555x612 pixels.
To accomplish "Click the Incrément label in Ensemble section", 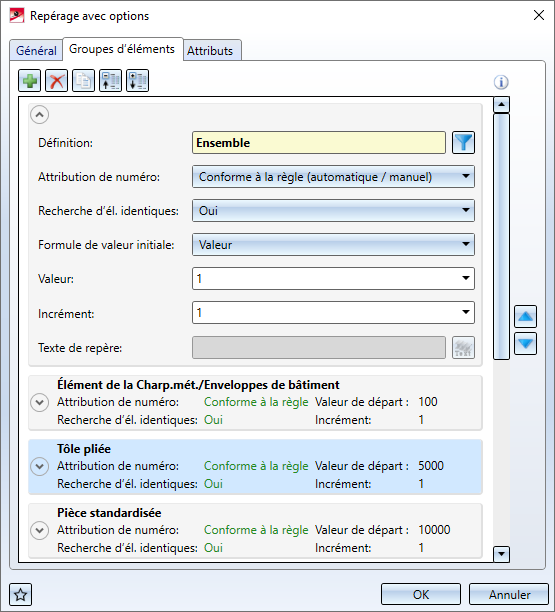I will coord(66,314).
